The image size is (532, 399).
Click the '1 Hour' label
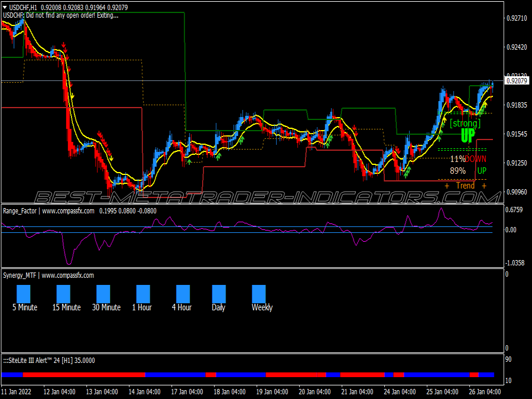[142, 307]
